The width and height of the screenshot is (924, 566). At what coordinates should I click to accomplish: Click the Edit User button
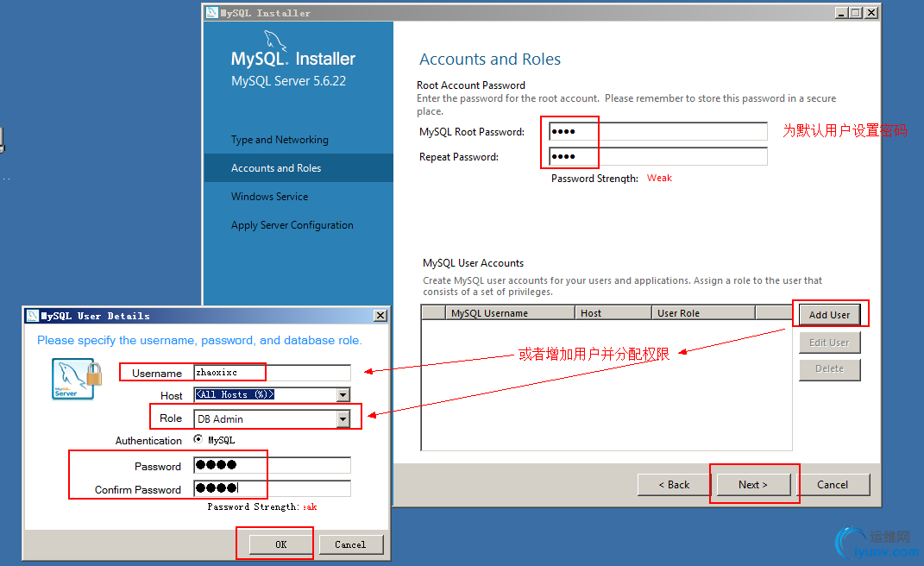[x=829, y=343]
